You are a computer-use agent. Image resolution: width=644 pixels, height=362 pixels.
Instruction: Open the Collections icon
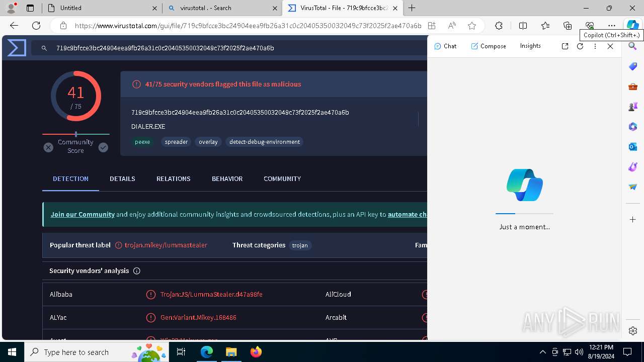(568, 26)
